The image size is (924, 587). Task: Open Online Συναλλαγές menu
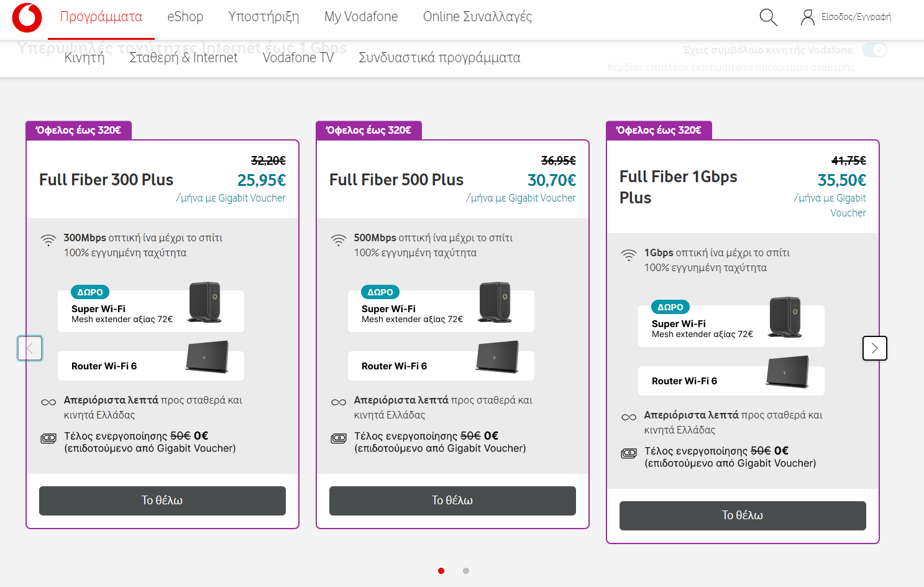tap(477, 17)
